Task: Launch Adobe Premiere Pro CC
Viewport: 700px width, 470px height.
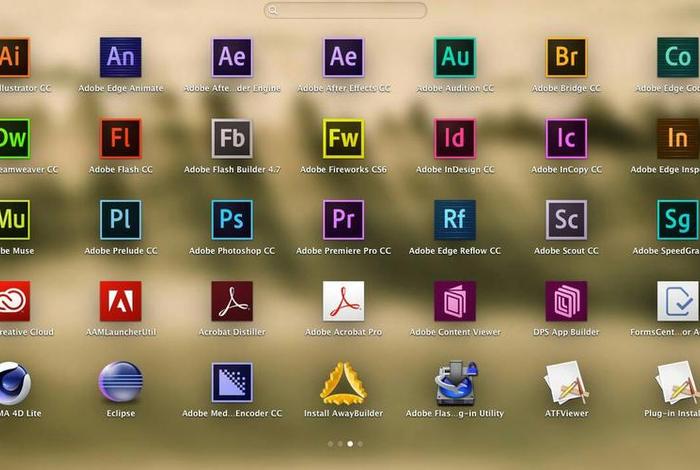Action: coord(343,220)
